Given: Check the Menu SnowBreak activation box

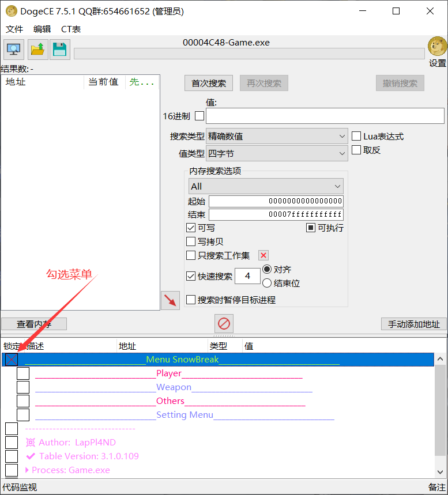Looking at the screenshot, I should tap(11, 360).
